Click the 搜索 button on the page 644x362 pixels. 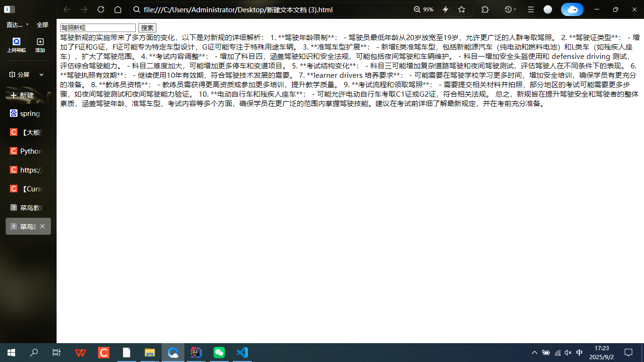[147, 28]
